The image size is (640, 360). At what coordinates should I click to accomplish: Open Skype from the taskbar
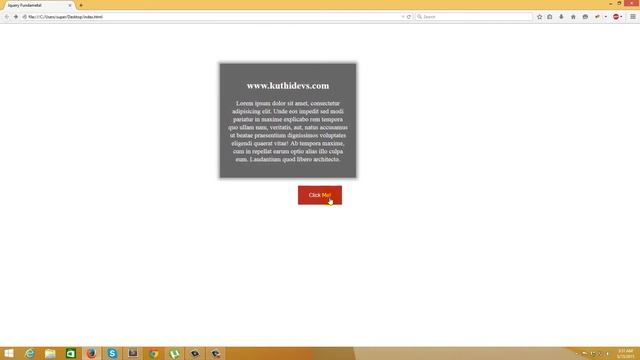[112, 353]
